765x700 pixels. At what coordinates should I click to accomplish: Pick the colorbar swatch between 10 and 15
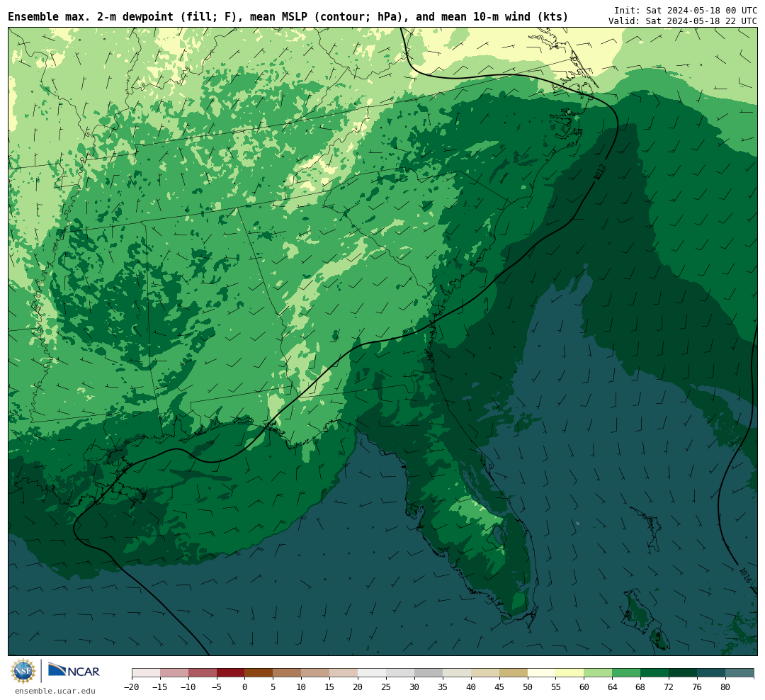pyautogui.click(x=316, y=673)
